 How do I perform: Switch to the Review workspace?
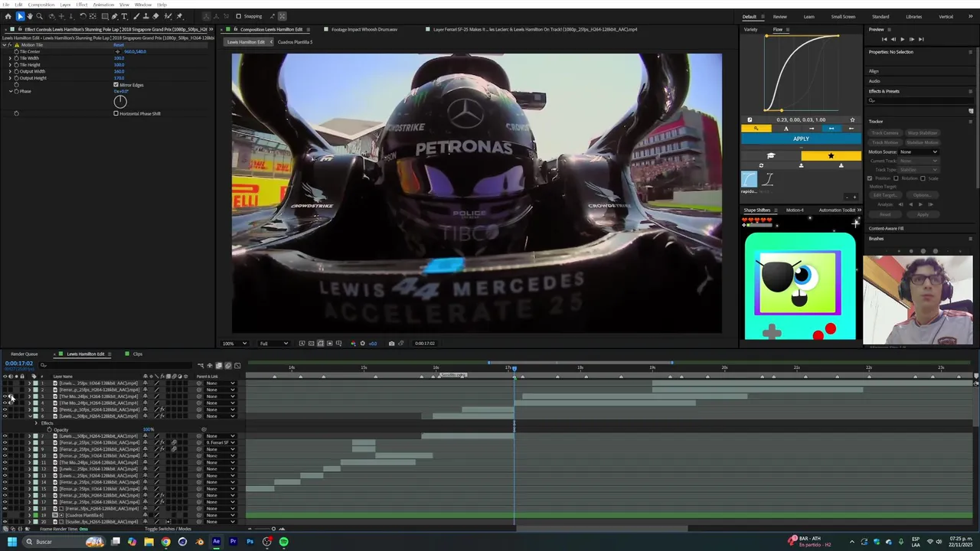coord(779,16)
